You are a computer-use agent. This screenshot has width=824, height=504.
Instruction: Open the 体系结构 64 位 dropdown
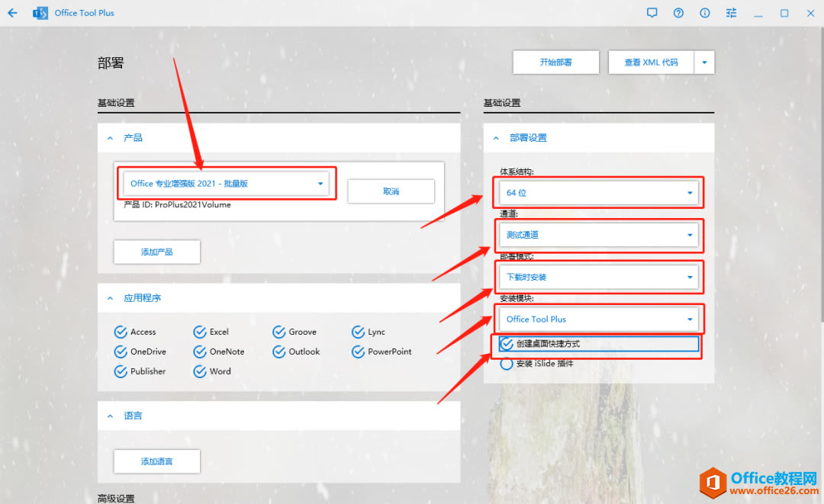(x=599, y=193)
